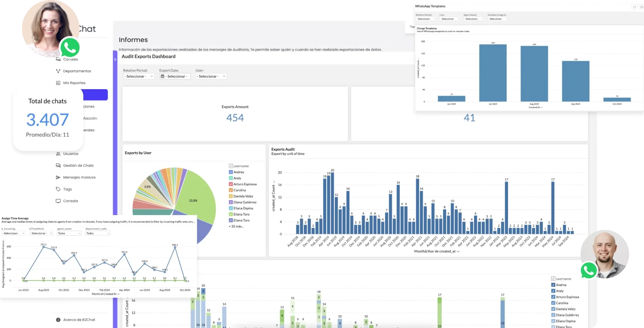Uncheck Eliana Toro in pie legend, lower entry
644x328 pixels.
tap(231, 220)
